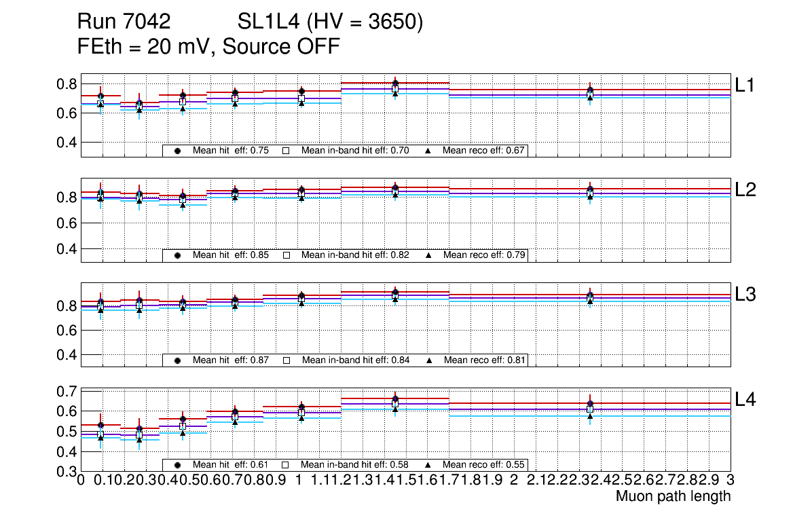Click the filled circle marker in L4 legend
Screen dimensions: 812x524
pos(177,465)
